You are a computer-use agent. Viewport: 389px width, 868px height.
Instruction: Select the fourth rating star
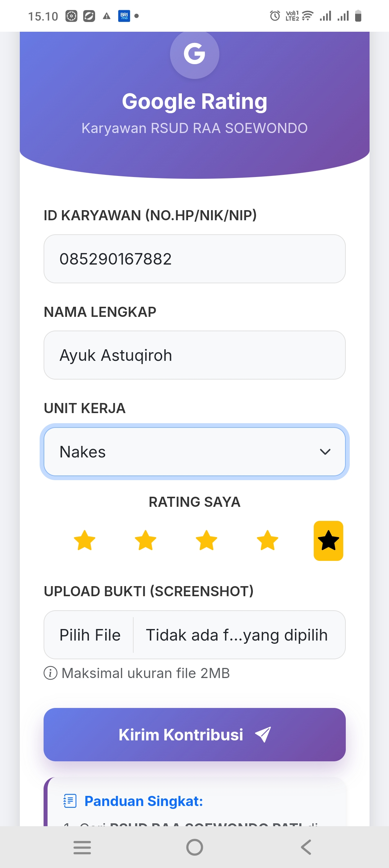[x=268, y=540]
